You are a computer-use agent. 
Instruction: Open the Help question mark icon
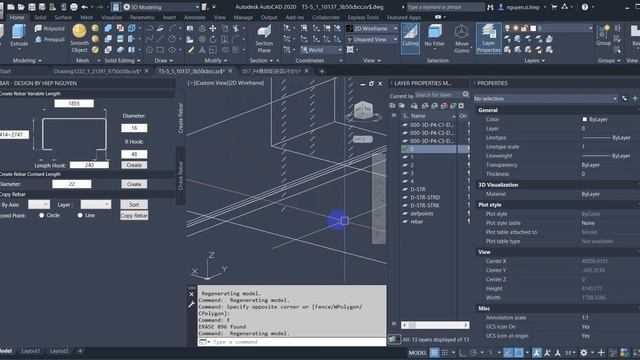[x=585, y=7]
